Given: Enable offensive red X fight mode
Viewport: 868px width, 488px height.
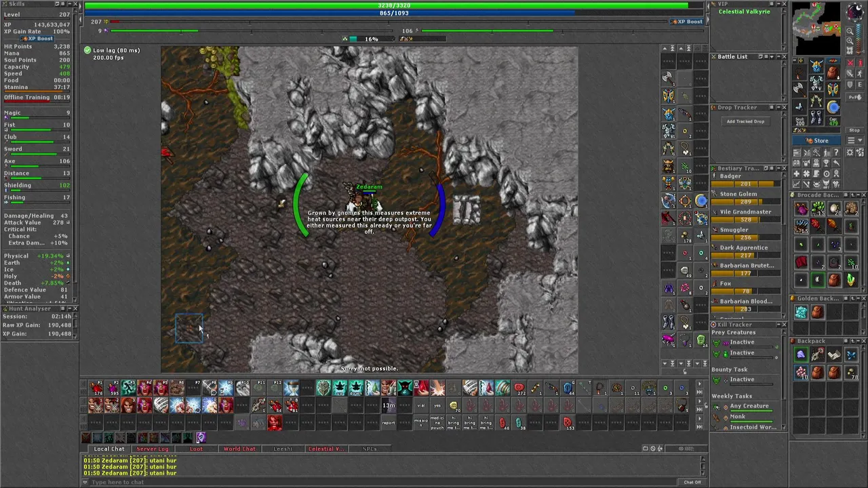Looking at the screenshot, I should 850,63.
